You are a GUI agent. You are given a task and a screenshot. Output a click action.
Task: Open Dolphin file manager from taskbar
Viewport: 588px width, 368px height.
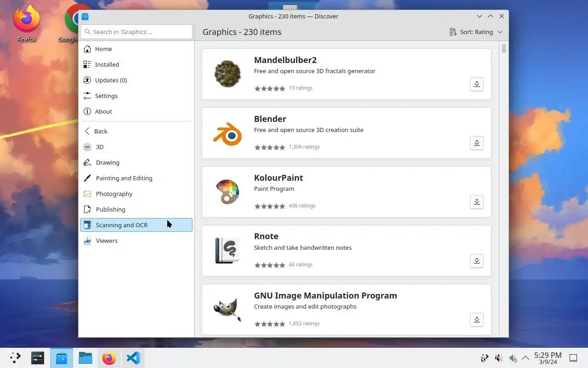pyautogui.click(x=85, y=358)
